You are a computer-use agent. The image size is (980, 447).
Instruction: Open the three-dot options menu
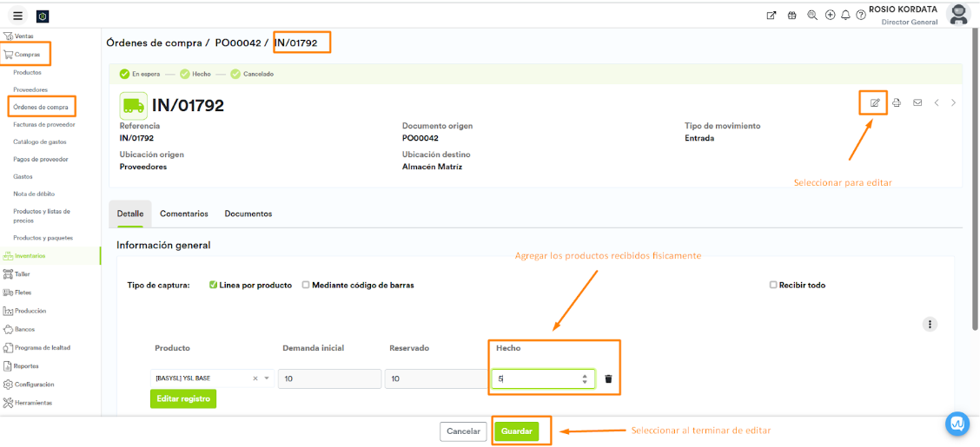(x=930, y=324)
